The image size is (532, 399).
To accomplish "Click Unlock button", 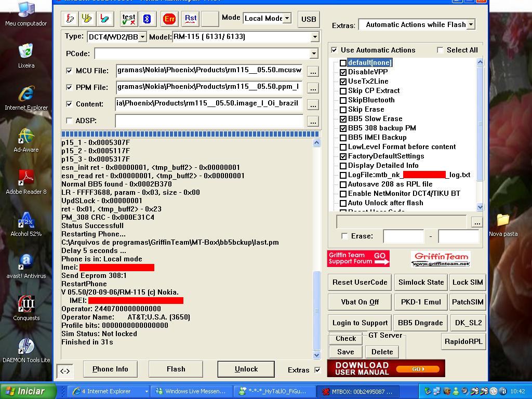I will click(246, 369).
